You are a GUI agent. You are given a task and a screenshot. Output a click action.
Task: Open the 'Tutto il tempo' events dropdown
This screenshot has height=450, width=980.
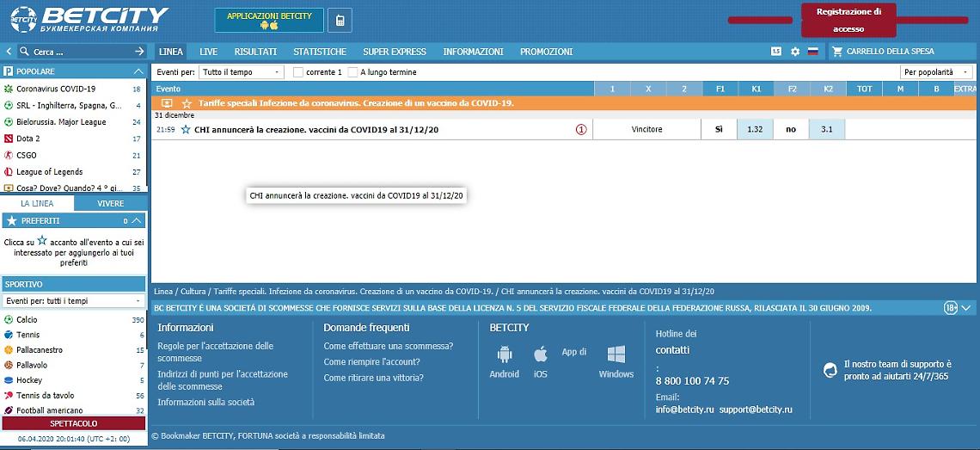242,72
